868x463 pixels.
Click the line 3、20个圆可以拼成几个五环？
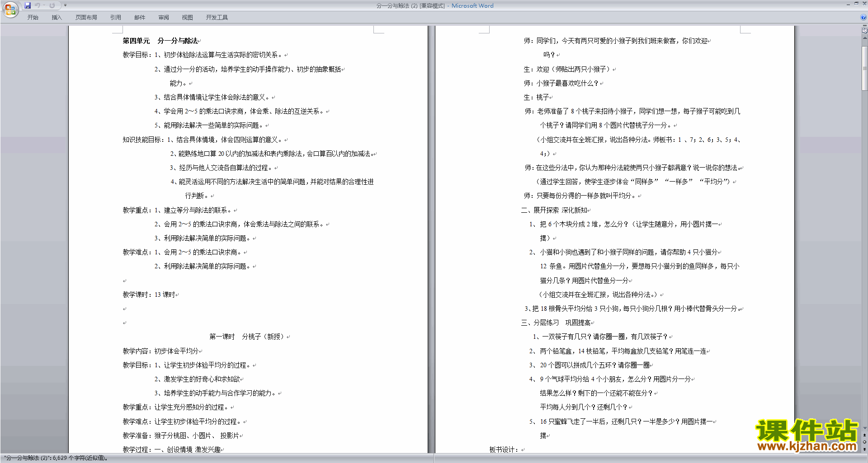(x=590, y=365)
